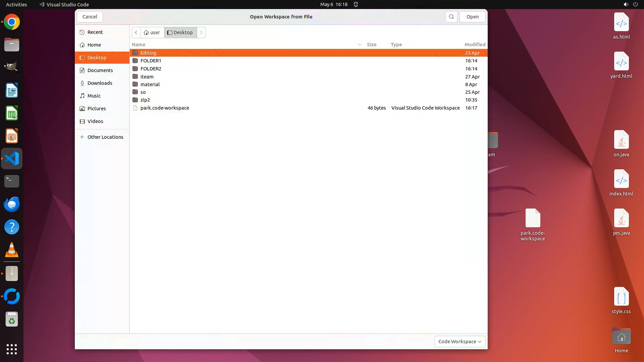Viewport: 644px width, 362px height.
Task: Click the user home path button
Action: click(152, 33)
